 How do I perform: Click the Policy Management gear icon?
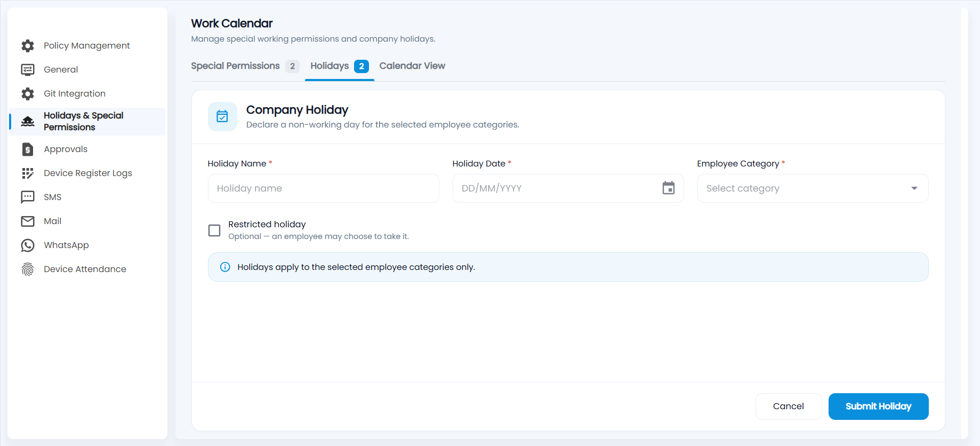(x=28, y=46)
